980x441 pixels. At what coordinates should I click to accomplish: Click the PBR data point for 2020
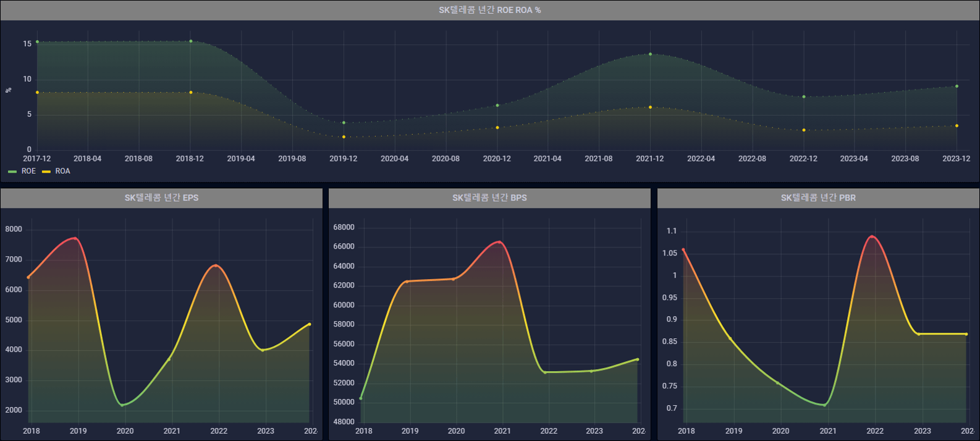(x=778, y=383)
